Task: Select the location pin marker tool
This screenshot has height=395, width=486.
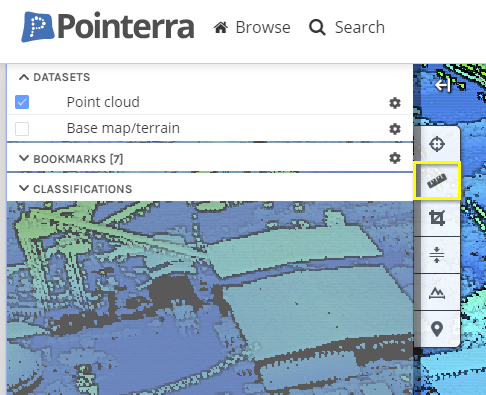Action: coord(437,329)
